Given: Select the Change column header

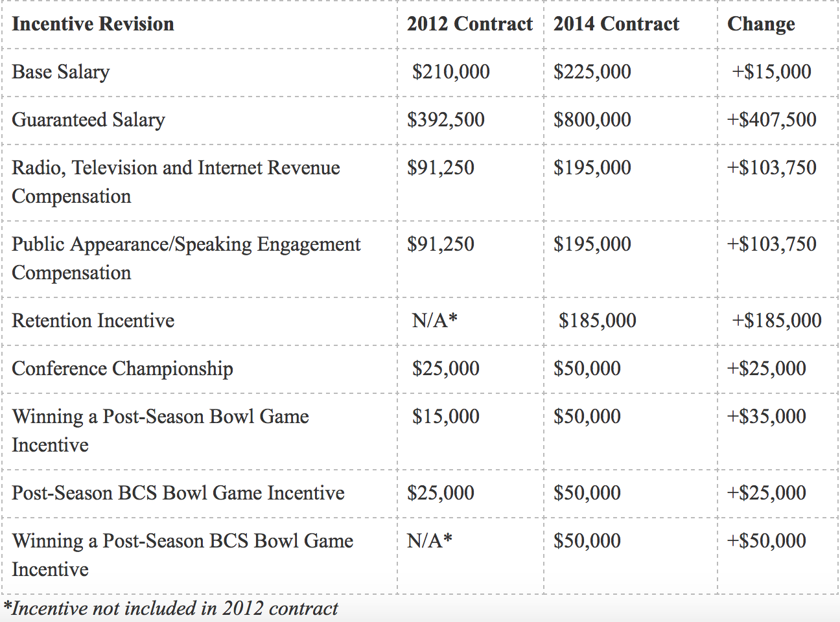Looking at the screenshot, I should pos(761,25).
